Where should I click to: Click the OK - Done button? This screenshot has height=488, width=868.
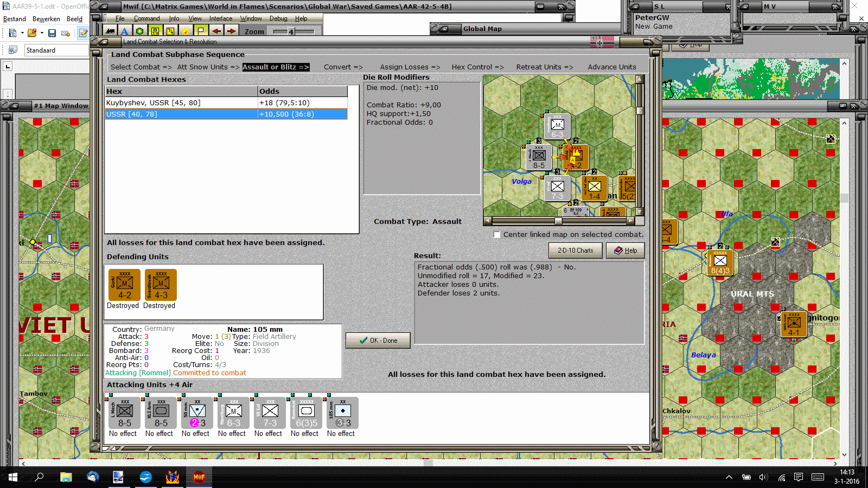(x=378, y=341)
